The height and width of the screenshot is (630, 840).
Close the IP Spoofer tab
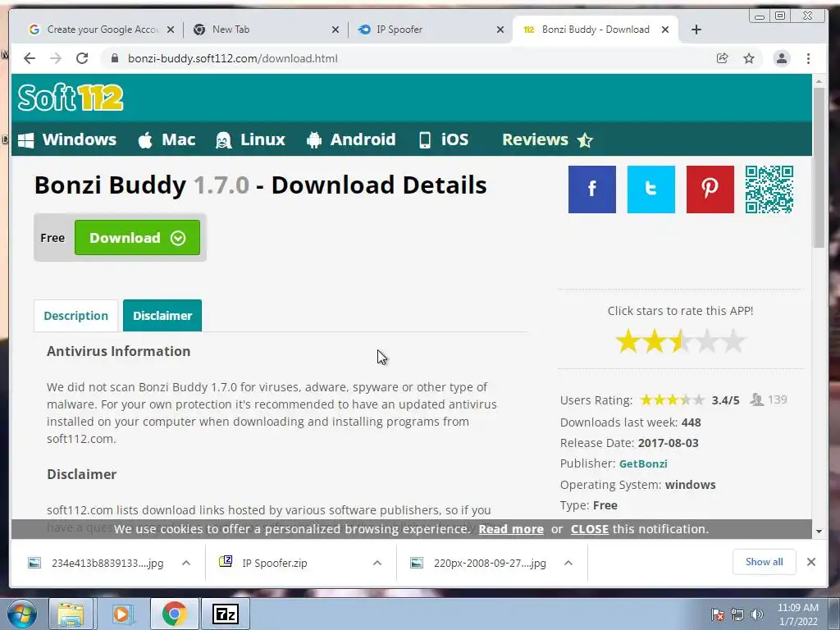(500, 30)
